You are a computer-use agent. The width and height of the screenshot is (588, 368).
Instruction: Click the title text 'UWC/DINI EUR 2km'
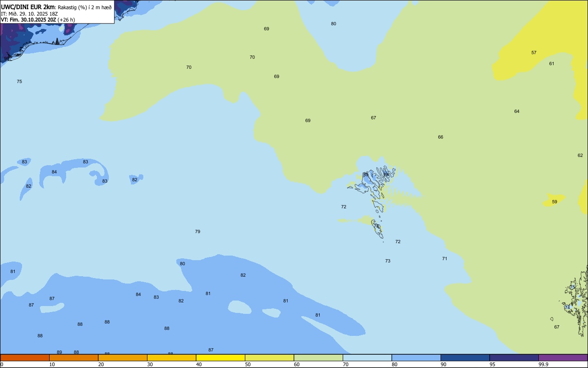(x=28, y=7)
